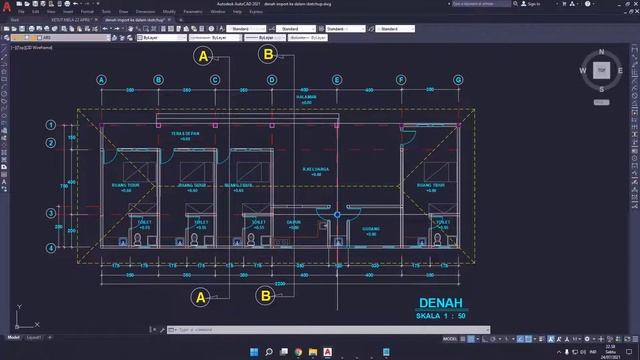Switch to the Start tab
The image size is (640, 360).
click(15, 20)
